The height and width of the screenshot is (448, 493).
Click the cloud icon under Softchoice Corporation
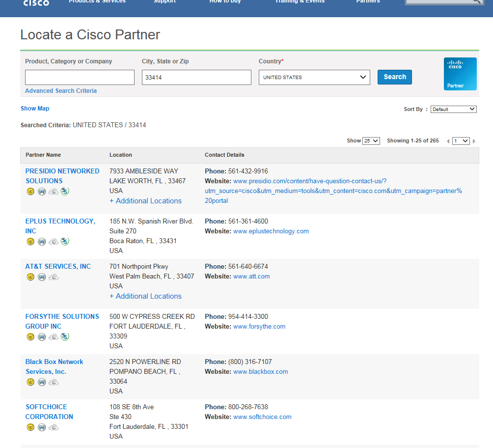pyautogui.click(x=54, y=427)
